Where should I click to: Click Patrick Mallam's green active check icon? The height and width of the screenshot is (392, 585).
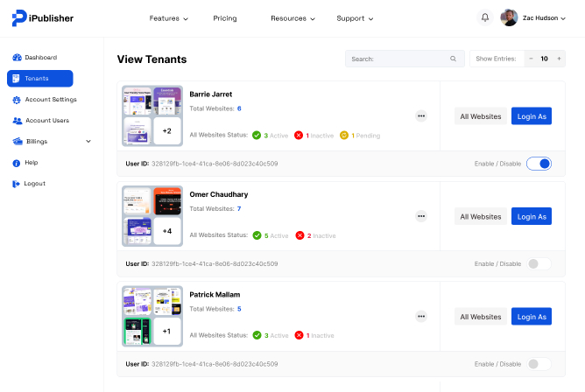257,335
